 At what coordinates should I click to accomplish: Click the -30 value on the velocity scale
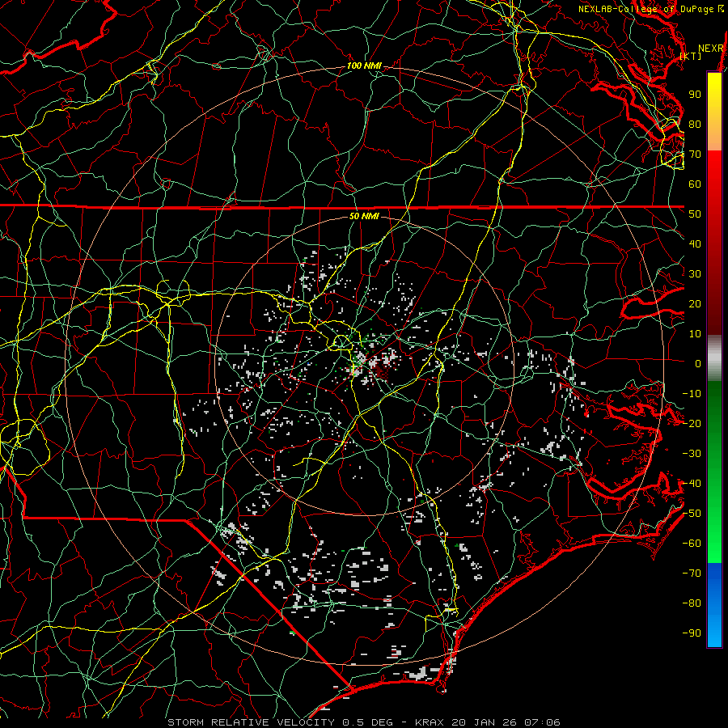tap(692, 454)
